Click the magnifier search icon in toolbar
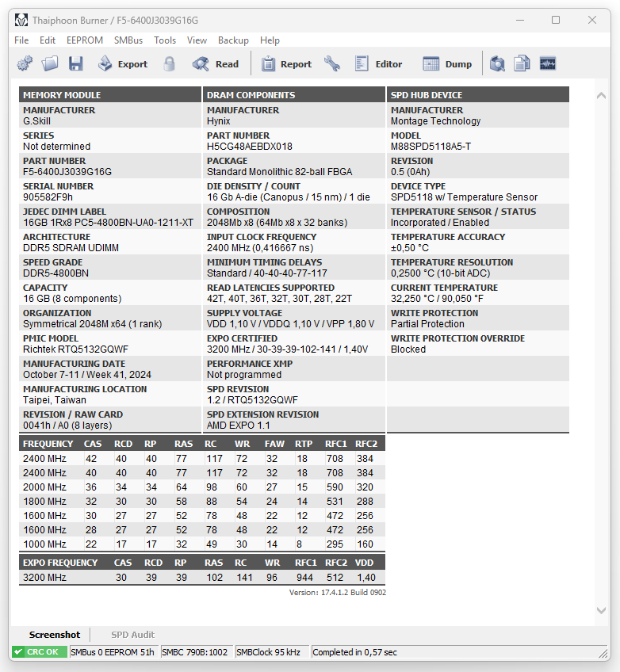 497,64
